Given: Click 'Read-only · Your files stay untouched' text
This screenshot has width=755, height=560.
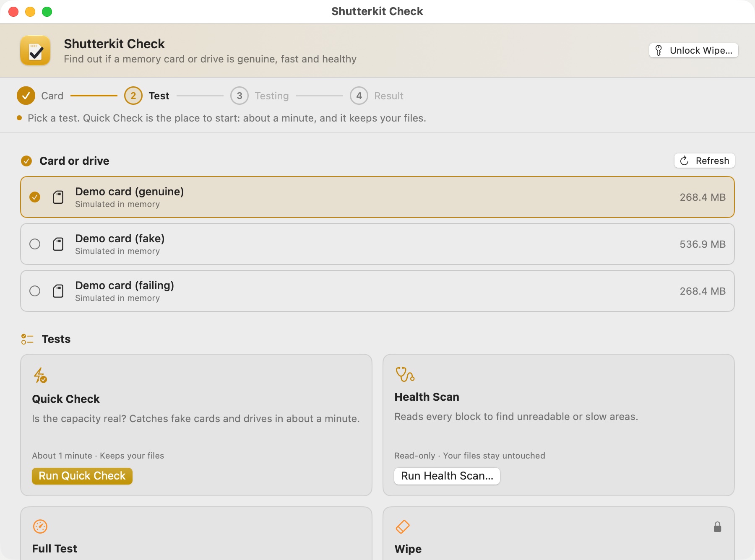Looking at the screenshot, I should [x=470, y=456].
